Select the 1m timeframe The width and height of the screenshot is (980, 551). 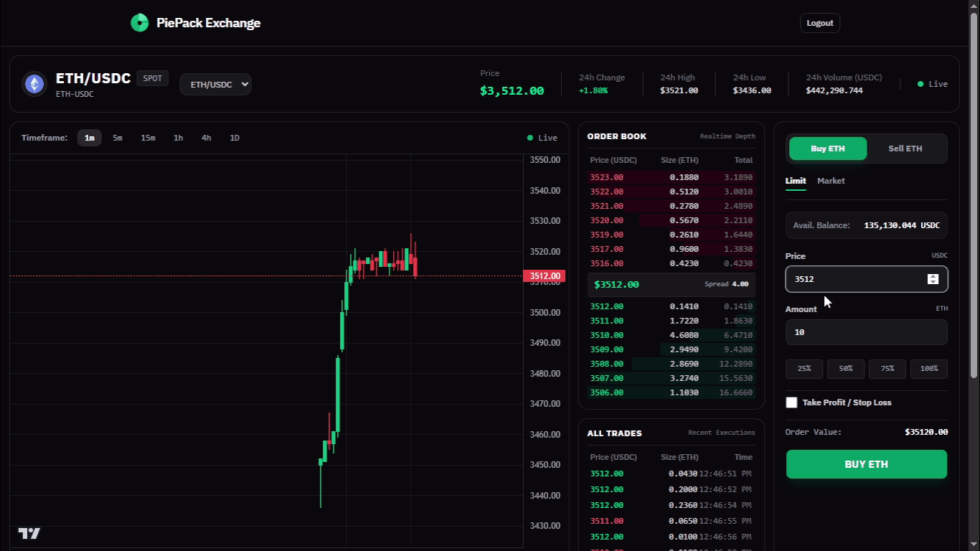pyautogui.click(x=90, y=138)
